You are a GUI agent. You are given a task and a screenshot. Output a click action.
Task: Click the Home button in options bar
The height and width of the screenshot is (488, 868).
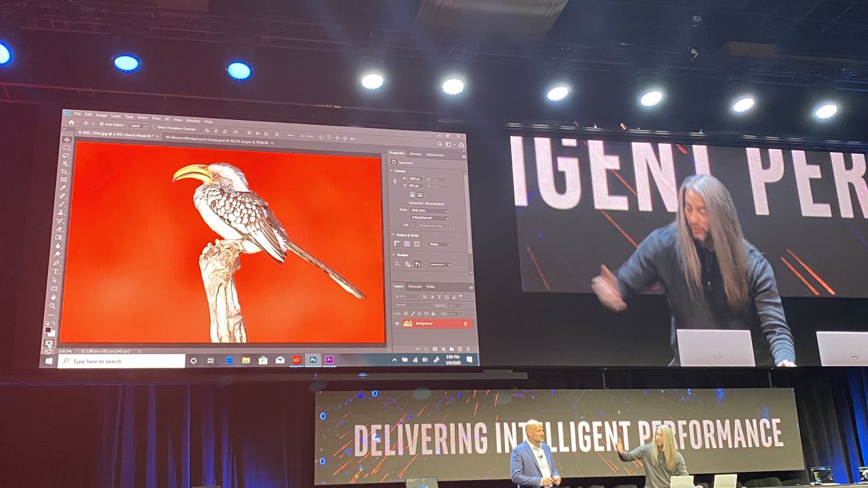[71, 123]
